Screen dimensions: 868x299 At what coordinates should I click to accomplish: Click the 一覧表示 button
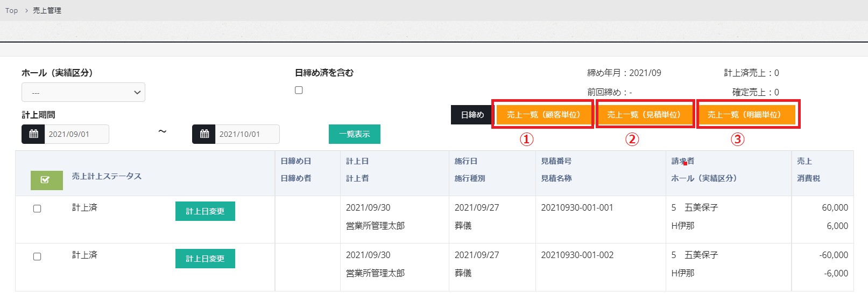tap(354, 134)
